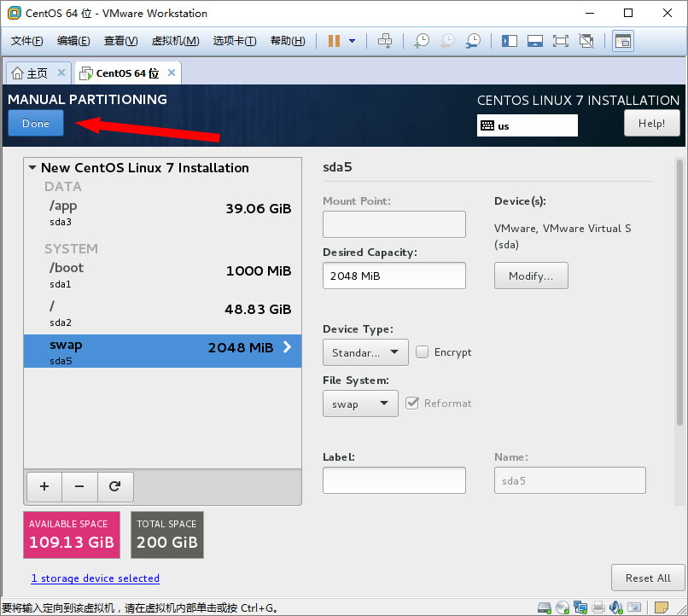Click the reload storage configuration button

click(x=115, y=486)
